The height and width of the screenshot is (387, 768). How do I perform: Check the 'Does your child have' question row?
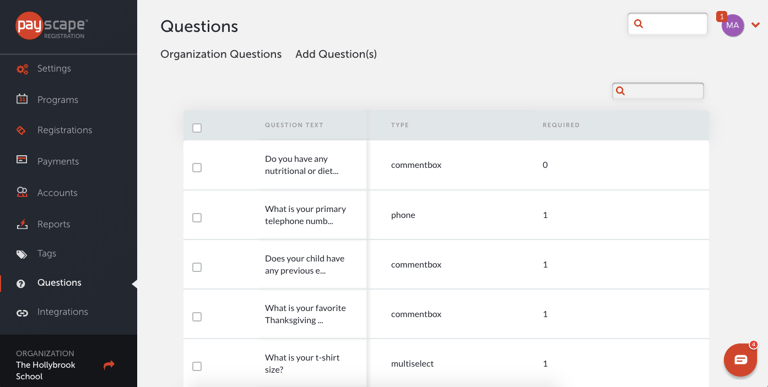click(197, 267)
